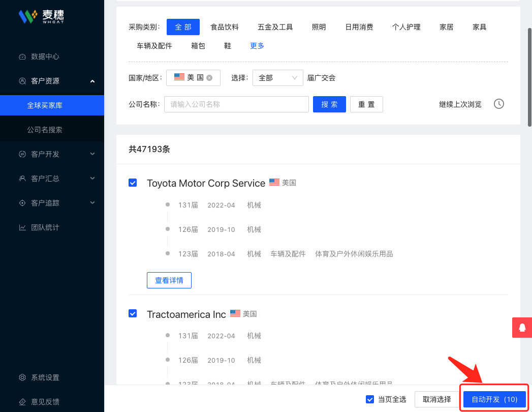Click 取消选择 button
This screenshot has width=532, height=412.
tap(437, 399)
